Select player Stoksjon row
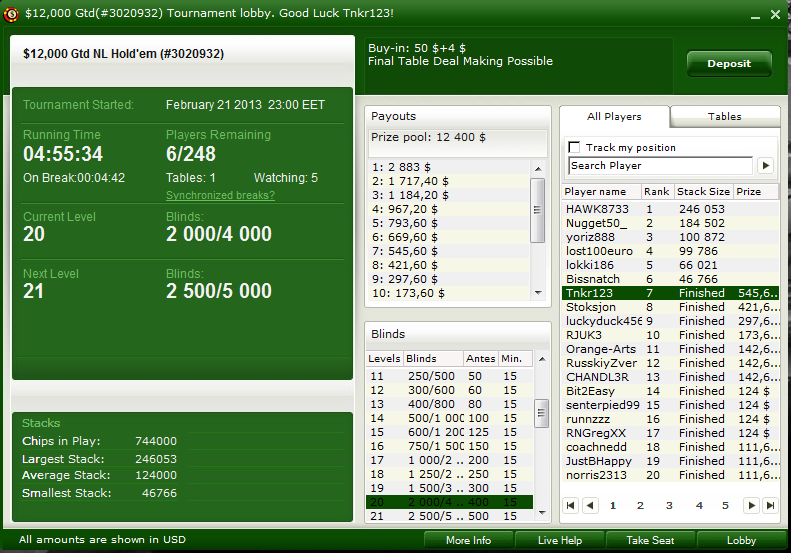This screenshot has height=553, width=791. (671, 307)
